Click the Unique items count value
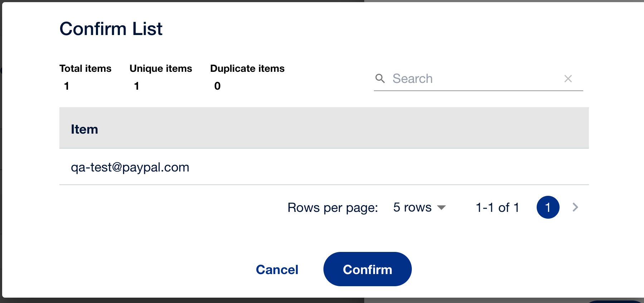The height and width of the screenshot is (303, 644). [137, 86]
